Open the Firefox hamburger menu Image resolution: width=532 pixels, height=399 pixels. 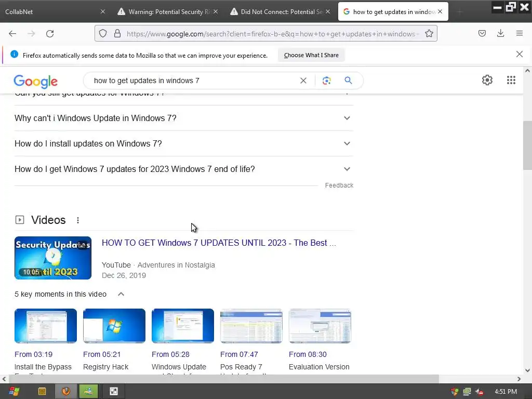tap(519, 34)
